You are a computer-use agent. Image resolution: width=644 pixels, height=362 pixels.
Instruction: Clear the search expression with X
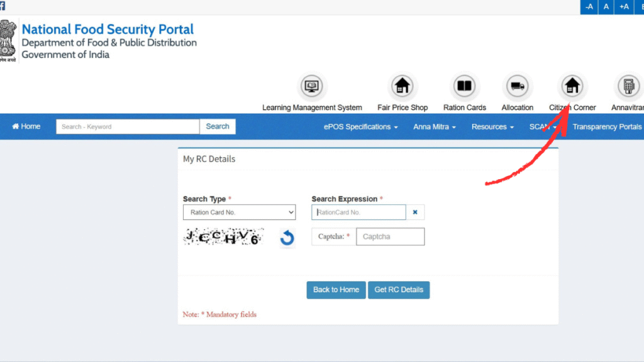[415, 212]
